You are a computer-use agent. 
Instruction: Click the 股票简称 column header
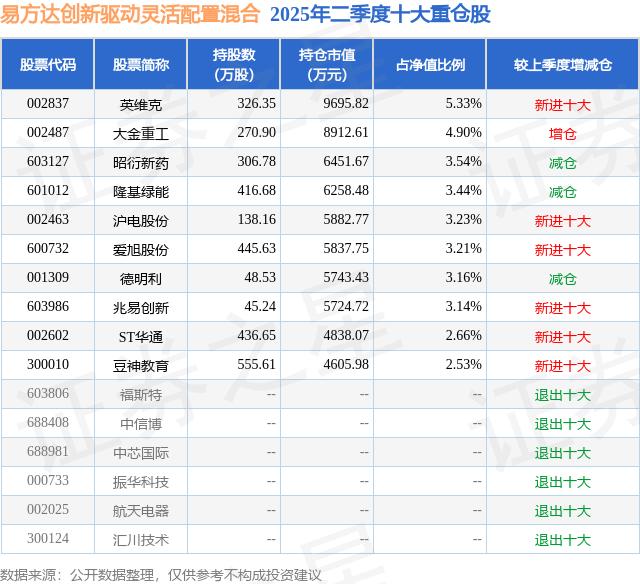(141, 64)
